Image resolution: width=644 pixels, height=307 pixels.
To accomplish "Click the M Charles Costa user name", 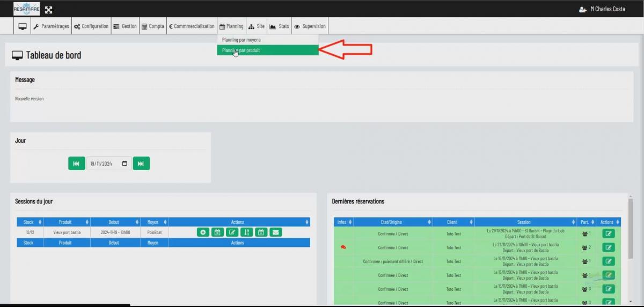I will [x=608, y=9].
